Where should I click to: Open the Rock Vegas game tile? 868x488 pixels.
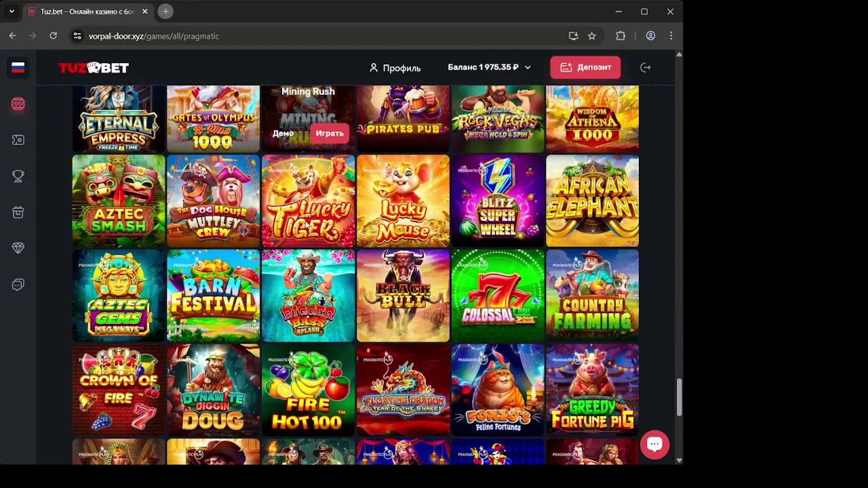pyautogui.click(x=498, y=118)
